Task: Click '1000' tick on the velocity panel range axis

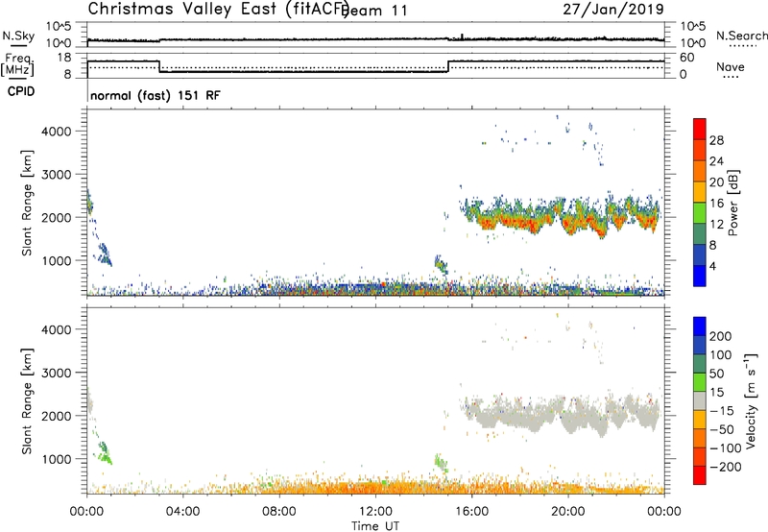Action: coord(57,459)
